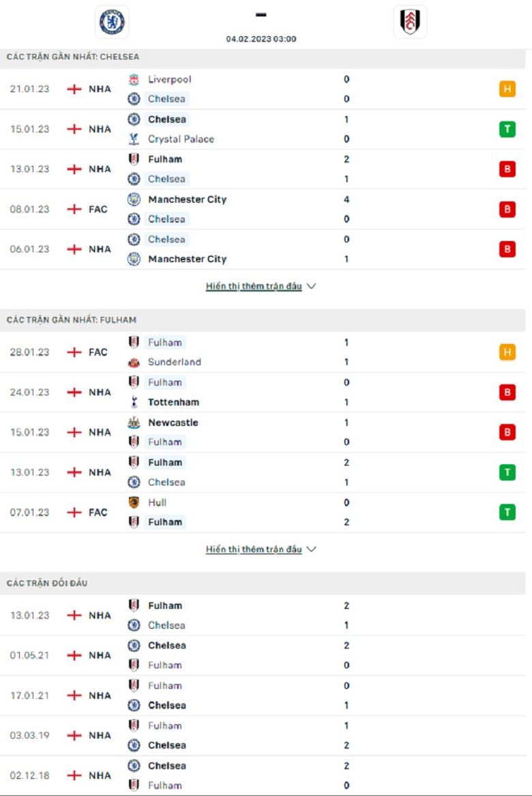Click the Newcastle team logo
The height and width of the screenshot is (796, 532).
point(134,423)
